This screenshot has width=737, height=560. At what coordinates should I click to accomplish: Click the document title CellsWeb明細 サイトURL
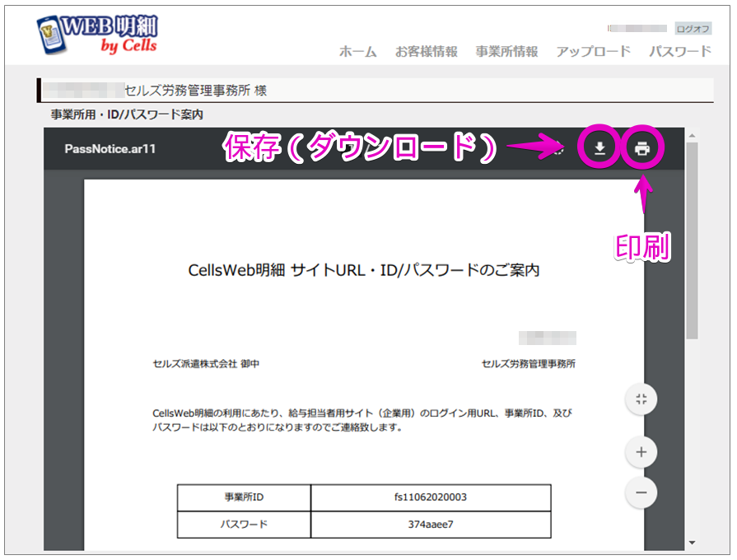[x=364, y=270]
